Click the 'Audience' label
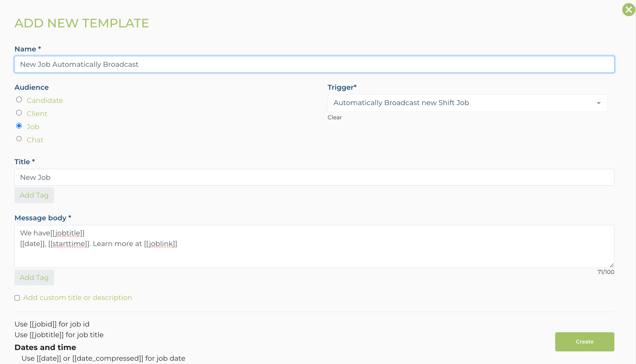Screen dimensions: 636x364 click(x=31, y=87)
